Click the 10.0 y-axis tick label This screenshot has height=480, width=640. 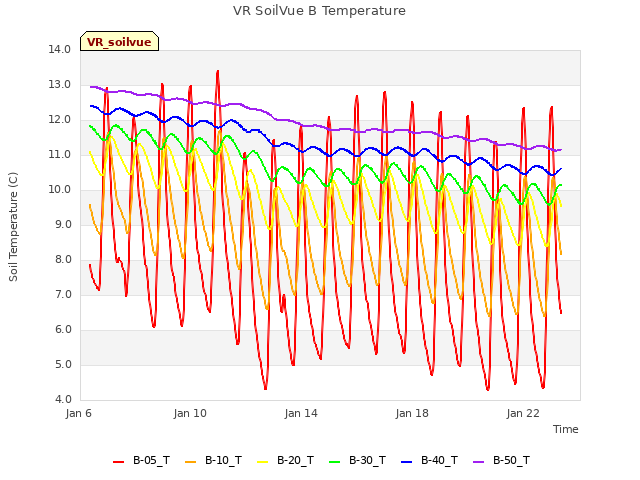tap(60, 189)
